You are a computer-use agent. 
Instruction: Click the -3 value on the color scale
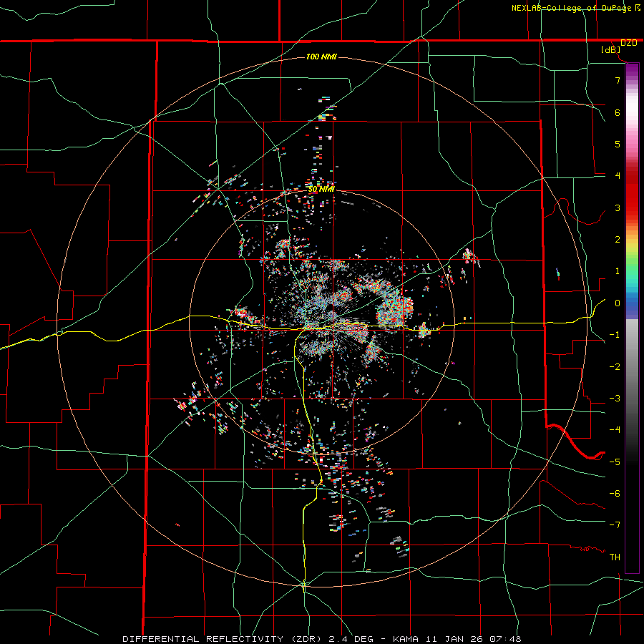click(x=615, y=399)
